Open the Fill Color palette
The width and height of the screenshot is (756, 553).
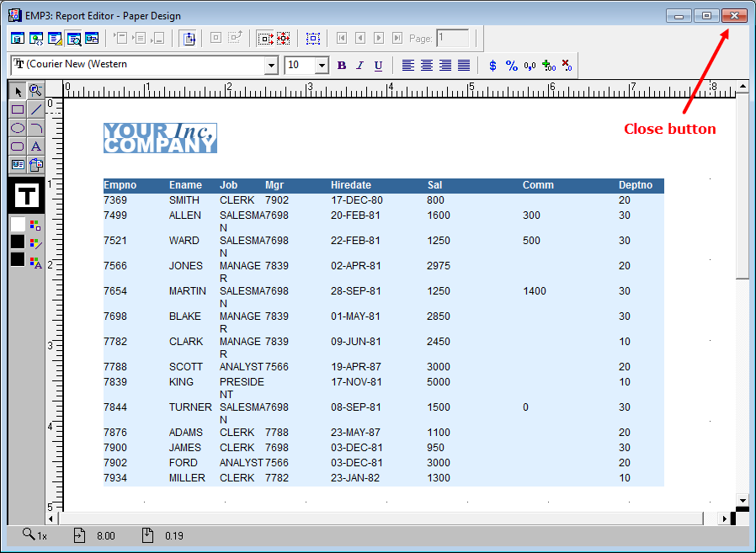click(x=35, y=225)
